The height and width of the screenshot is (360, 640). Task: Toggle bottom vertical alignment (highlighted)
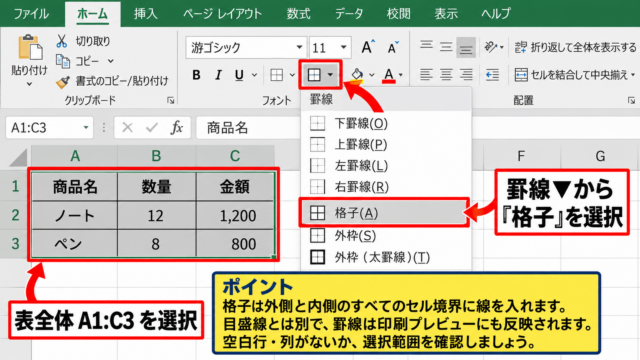pyautogui.click(x=466, y=47)
